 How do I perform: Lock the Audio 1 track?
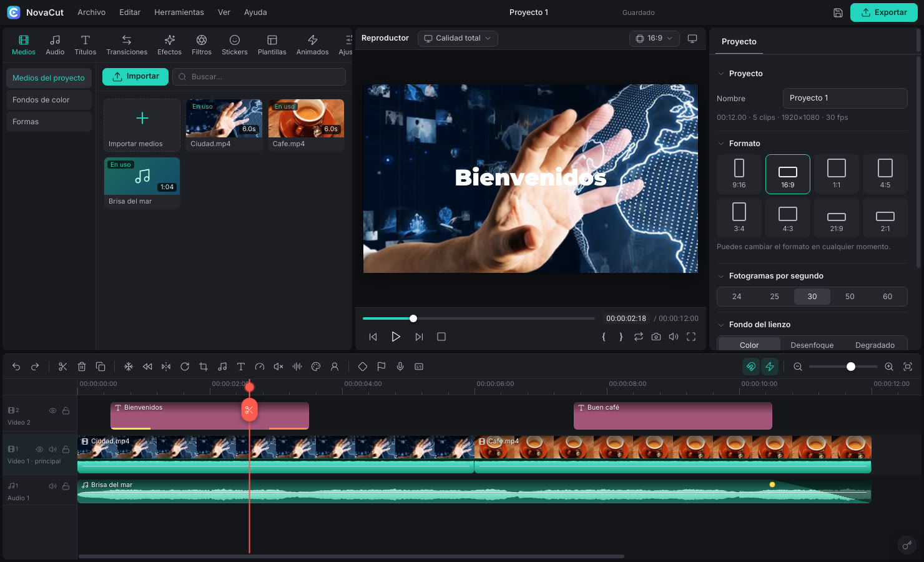click(x=66, y=485)
